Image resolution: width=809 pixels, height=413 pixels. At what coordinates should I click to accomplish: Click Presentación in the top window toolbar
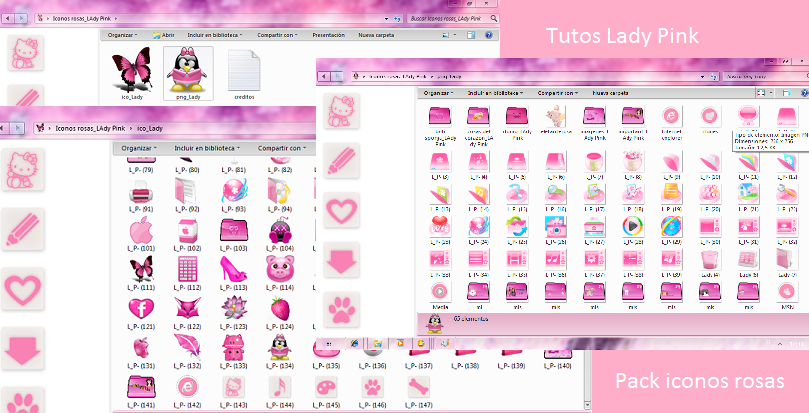point(328,35)
